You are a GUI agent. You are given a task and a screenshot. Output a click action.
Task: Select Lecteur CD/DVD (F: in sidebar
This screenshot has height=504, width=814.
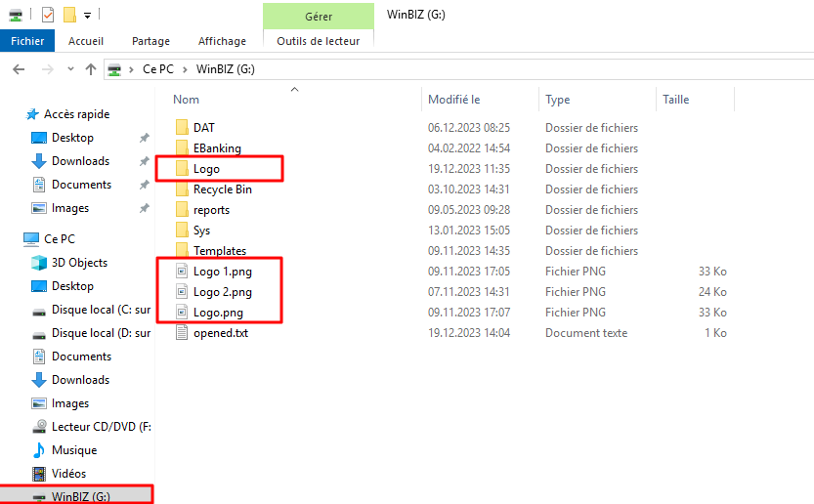click(101, 427)
